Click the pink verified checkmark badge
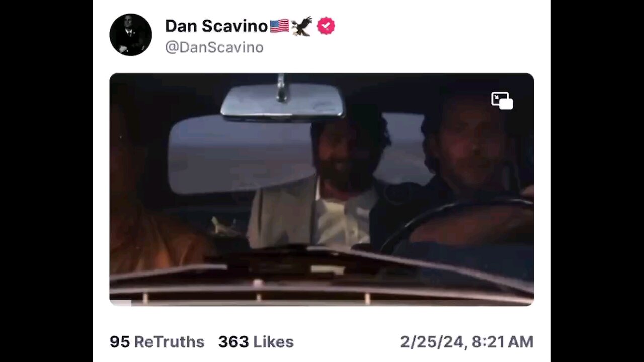Screen dimensions: 644x362 [x=326, y=26]
